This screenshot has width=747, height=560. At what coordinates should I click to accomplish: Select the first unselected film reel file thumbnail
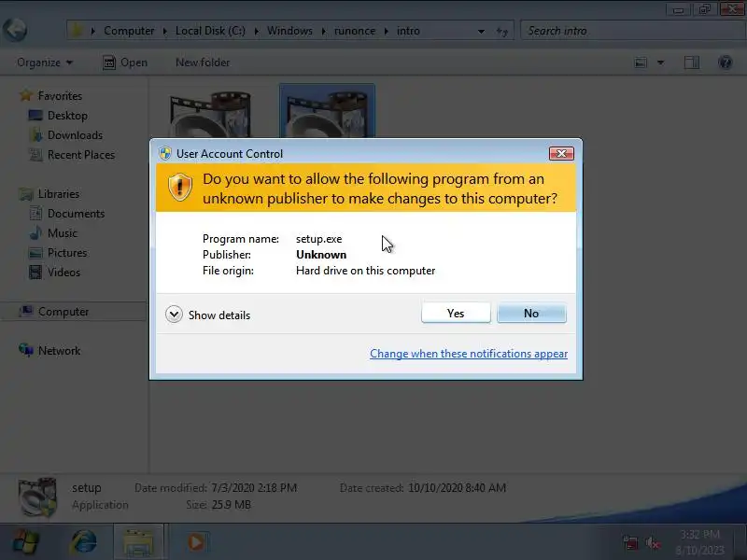(x=211, y=114)
